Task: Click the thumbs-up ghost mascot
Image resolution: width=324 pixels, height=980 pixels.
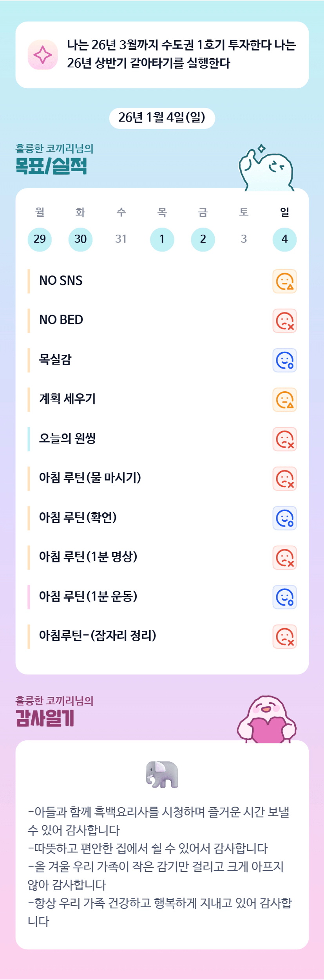Action: [266, 168]
